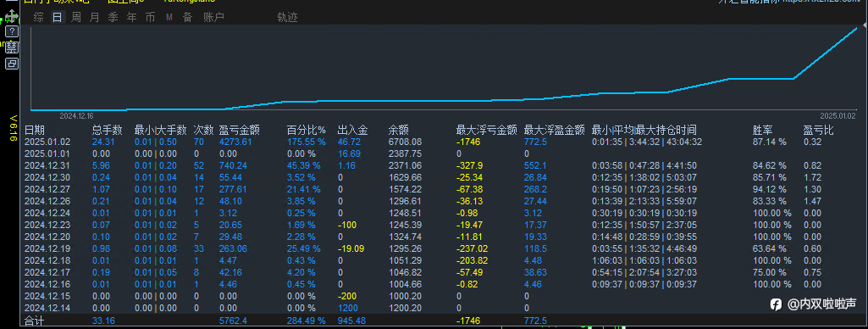The width and height of the screenshot is (868, 329).
Task: Click the 最大浮亏金额 column header
Action: [x=487, y=131]
